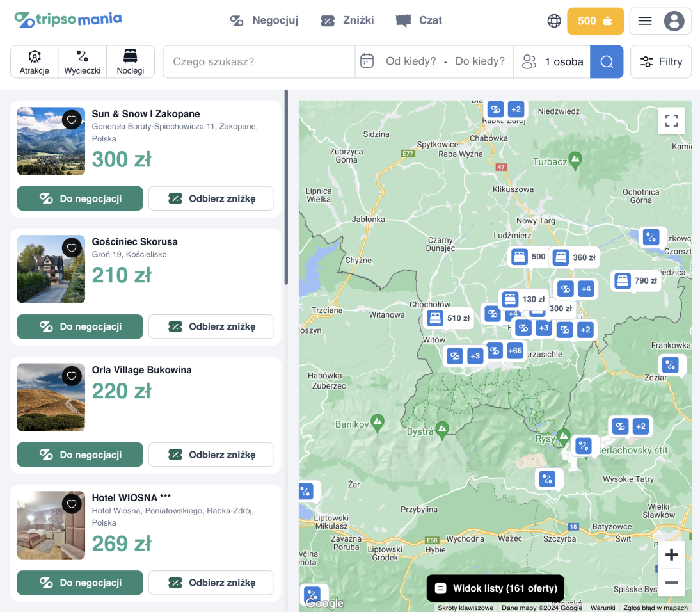Zoom out the map with minus
The image size is (700, 612).
(671, 583)
